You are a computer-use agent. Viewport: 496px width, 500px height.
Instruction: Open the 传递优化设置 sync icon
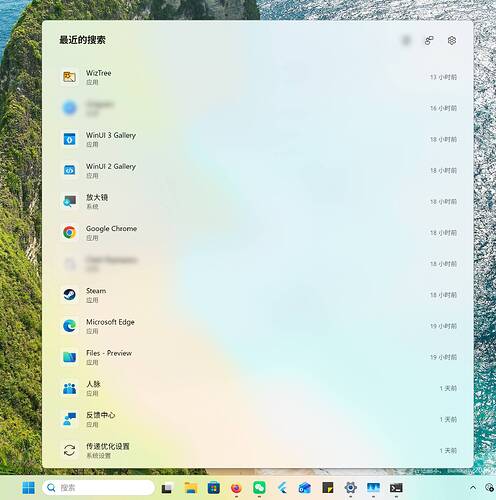click(x=70, y=450)
